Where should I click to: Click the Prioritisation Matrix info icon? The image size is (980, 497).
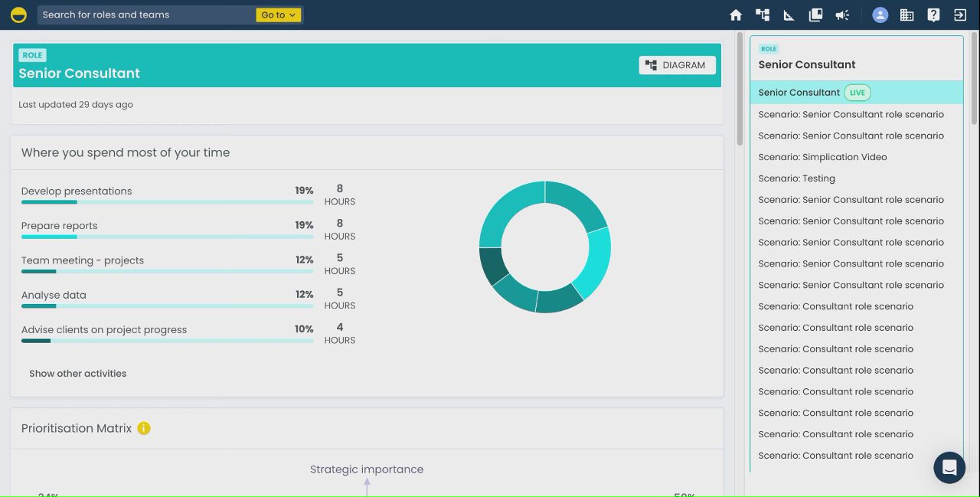point(144,428)
